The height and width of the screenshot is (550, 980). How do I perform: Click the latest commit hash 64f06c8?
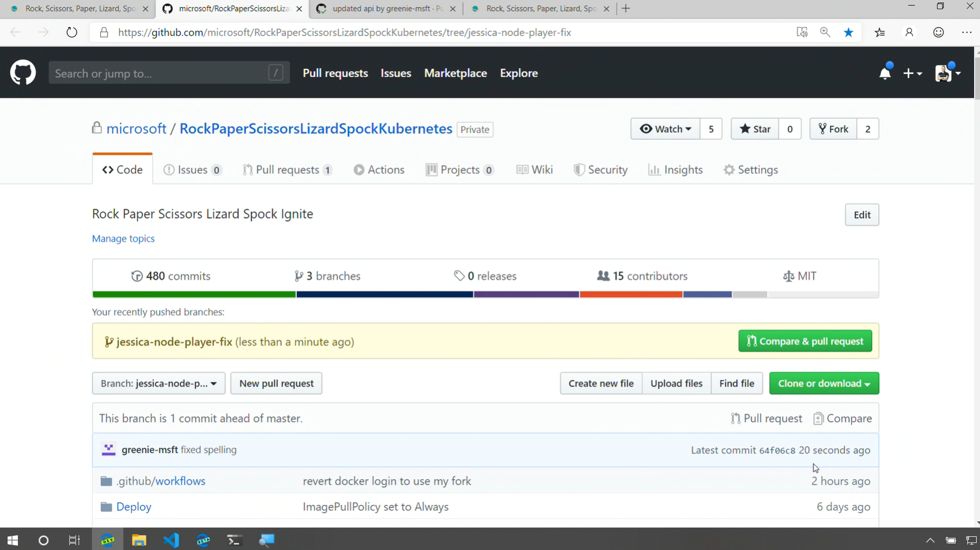777,450
